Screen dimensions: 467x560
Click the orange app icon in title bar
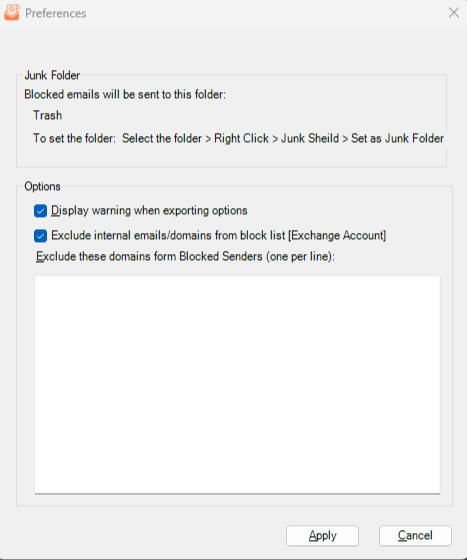12,12
